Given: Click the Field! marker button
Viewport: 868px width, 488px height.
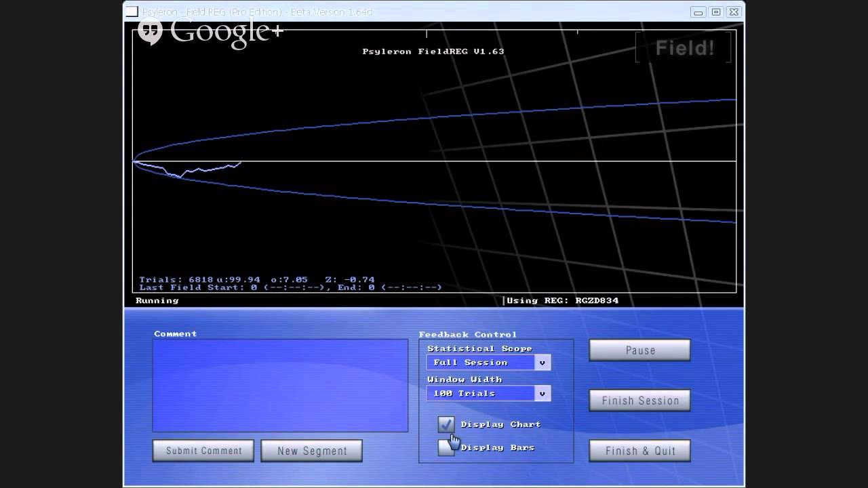Looking at the screenshot, I should click(684, 48).
